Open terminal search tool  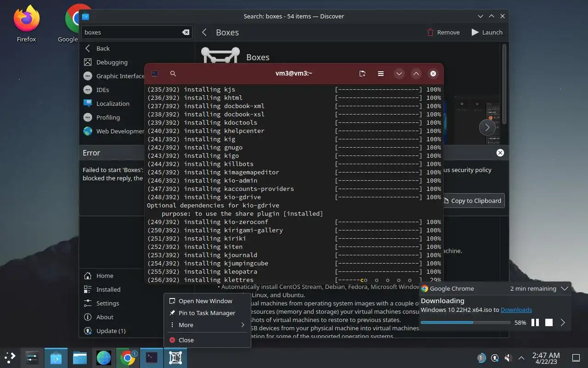173,74
